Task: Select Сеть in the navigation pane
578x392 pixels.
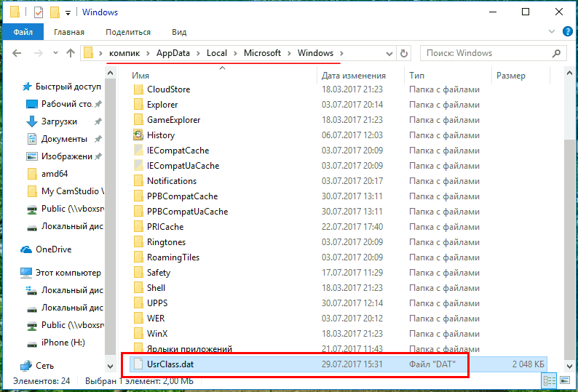Action: [x=37, y=366]
